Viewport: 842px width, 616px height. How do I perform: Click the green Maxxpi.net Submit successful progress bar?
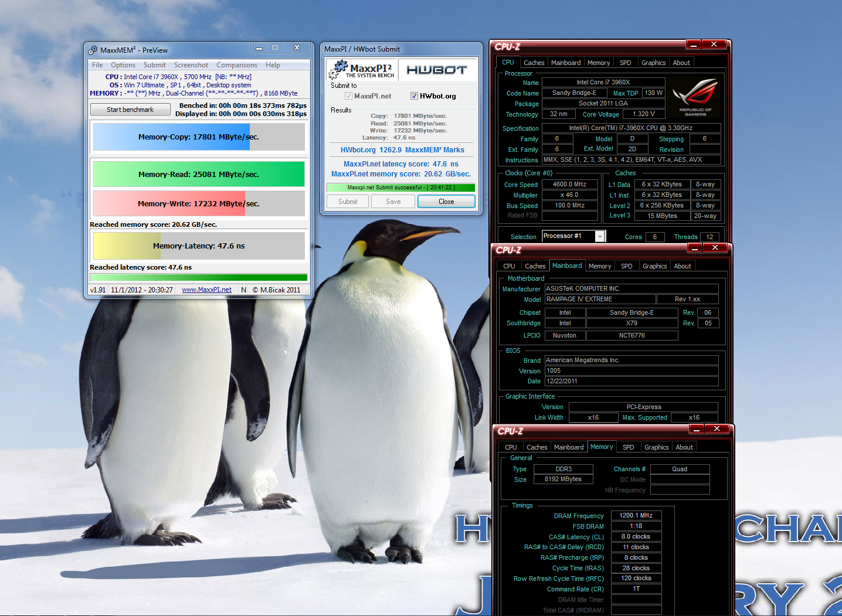tap(401, 188)
